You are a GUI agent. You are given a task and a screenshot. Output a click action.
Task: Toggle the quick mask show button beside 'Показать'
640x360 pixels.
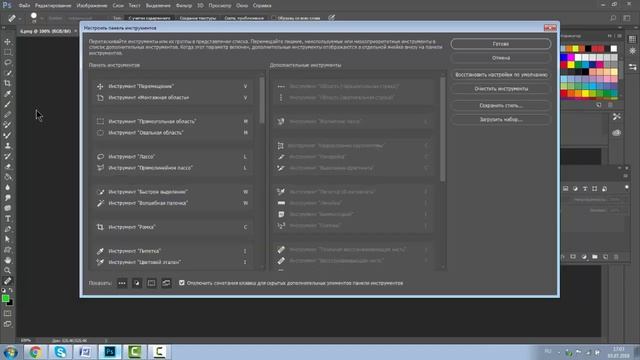point(151,283)
